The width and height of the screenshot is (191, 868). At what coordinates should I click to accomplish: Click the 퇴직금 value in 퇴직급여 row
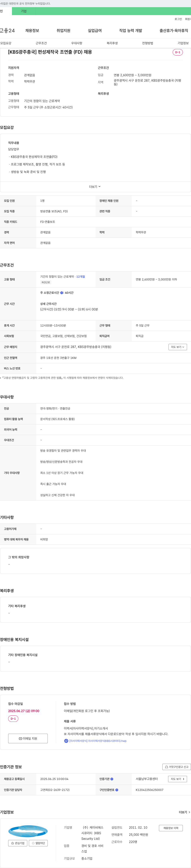[x=139, y=336]
